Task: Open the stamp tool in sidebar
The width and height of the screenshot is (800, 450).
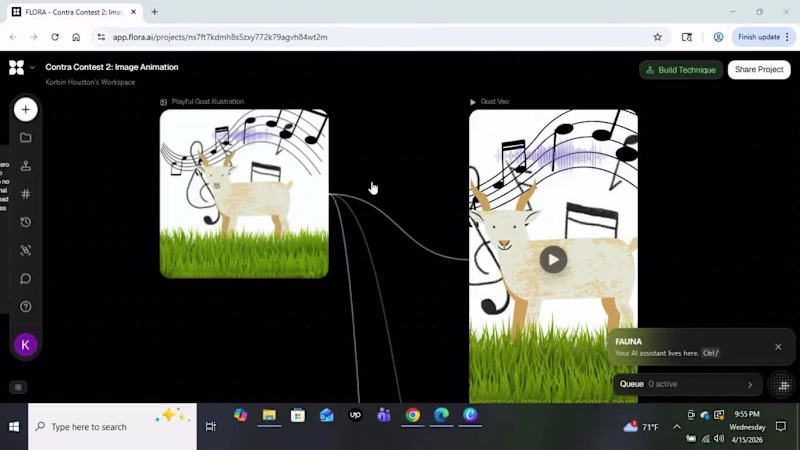Action: [26, 166]
